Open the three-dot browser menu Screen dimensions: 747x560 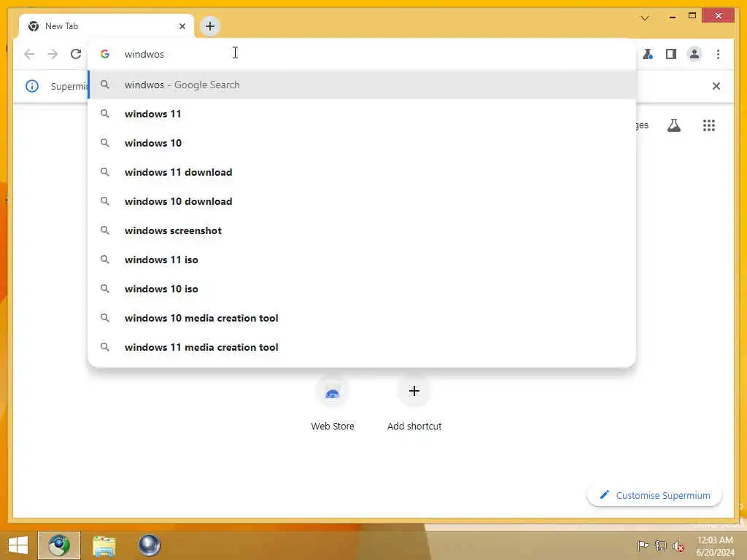coord(718,54)
